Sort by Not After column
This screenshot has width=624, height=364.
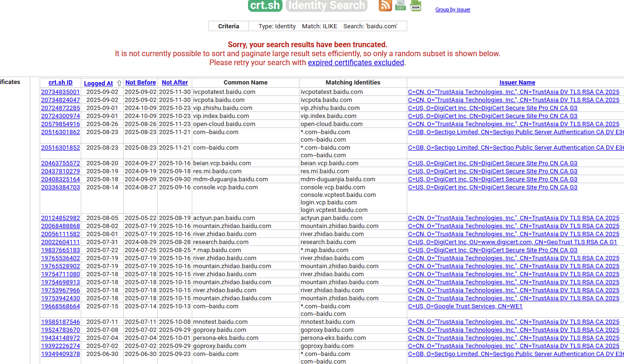[x=175, y=83]
